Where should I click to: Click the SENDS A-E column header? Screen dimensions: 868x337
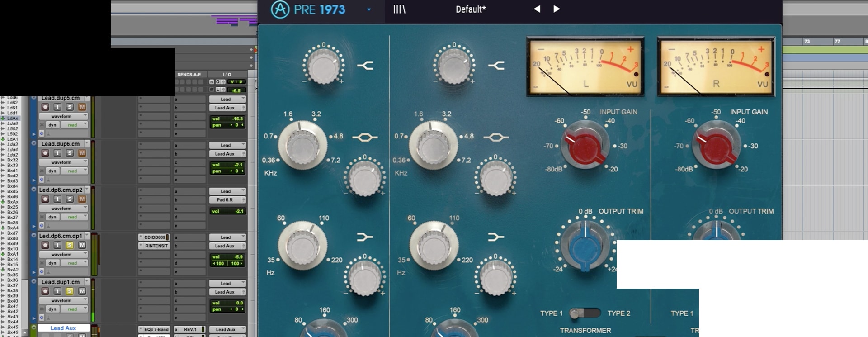pos(189,75)
